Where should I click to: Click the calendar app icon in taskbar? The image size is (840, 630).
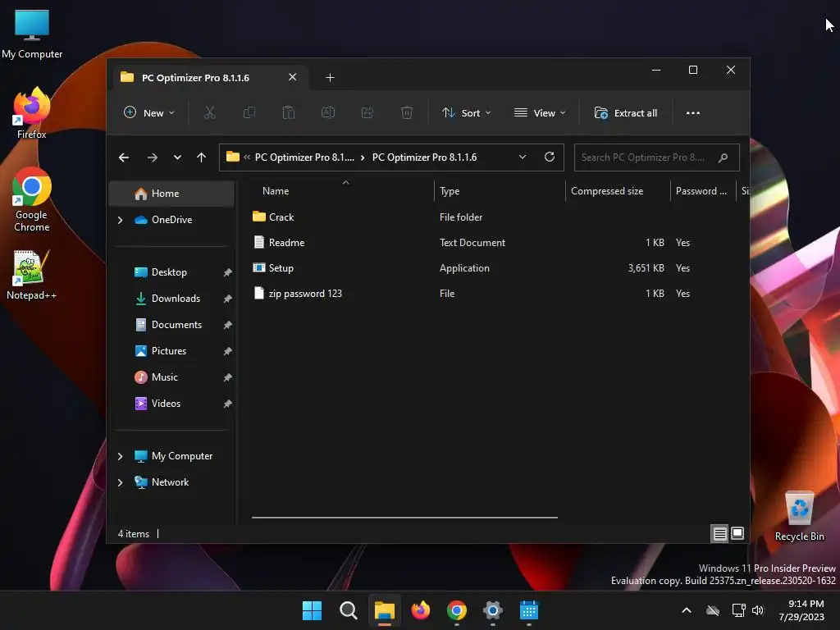point(529,610)
